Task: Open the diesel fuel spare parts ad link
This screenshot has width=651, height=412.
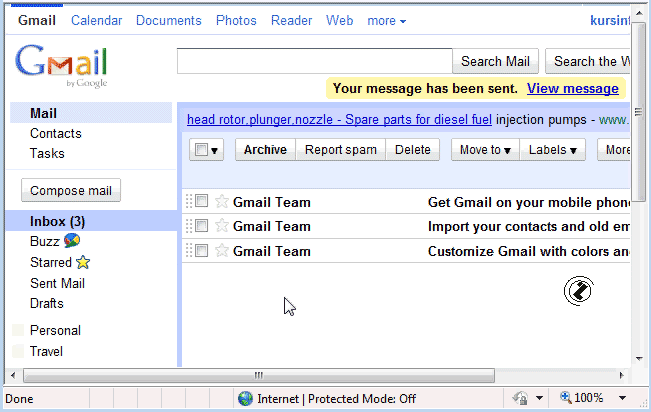Action: 339,120
